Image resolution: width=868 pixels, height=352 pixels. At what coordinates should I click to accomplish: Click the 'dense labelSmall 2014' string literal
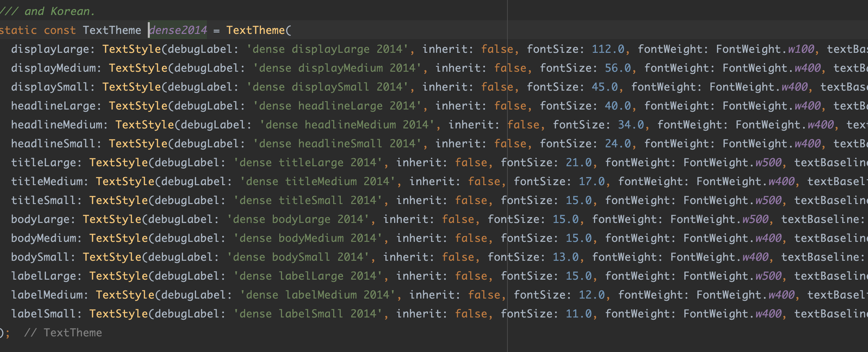pyautogui.click(x=308, y=314)
